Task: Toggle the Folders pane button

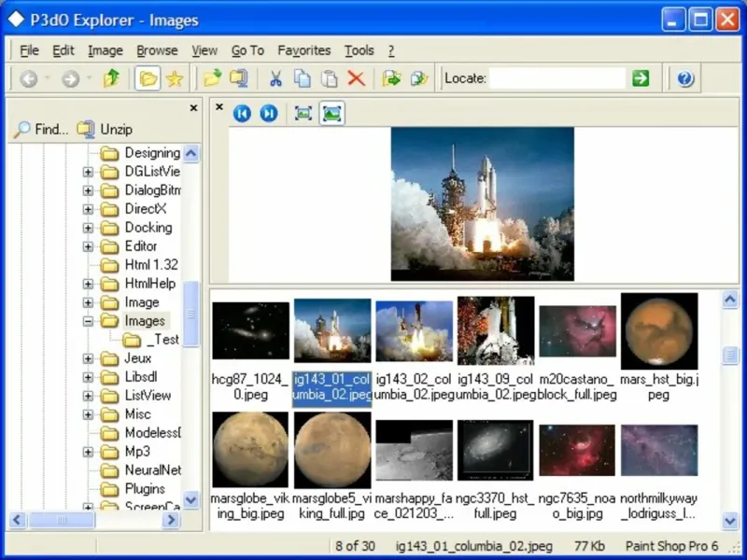Action: pos(148,79)
